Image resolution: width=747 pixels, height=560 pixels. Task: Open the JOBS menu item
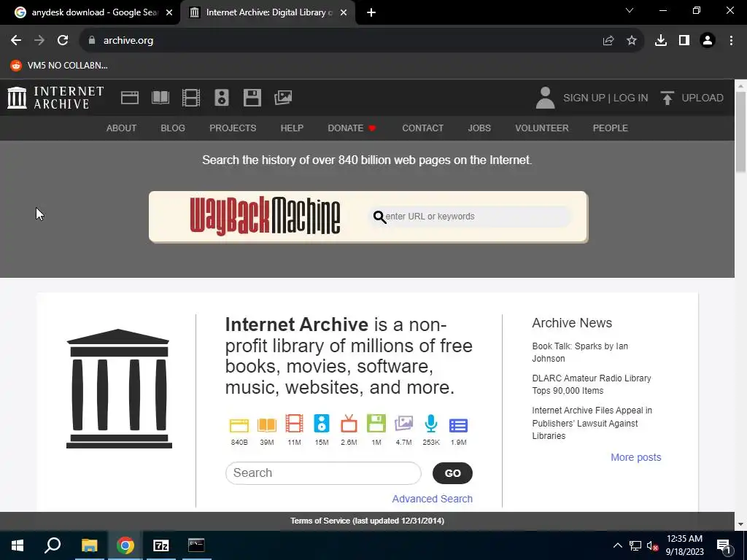coord(479,128)
